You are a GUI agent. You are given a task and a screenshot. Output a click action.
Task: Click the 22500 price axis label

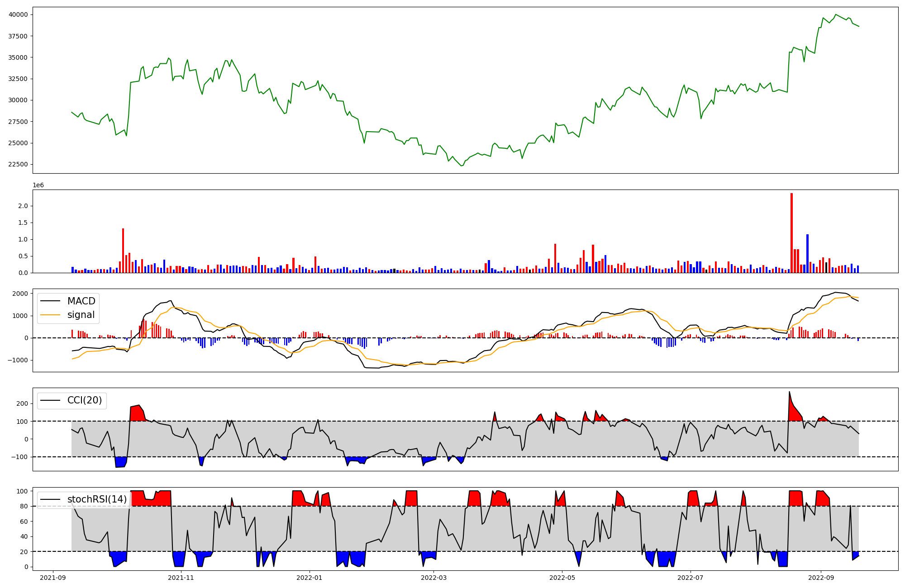(18, 164)
